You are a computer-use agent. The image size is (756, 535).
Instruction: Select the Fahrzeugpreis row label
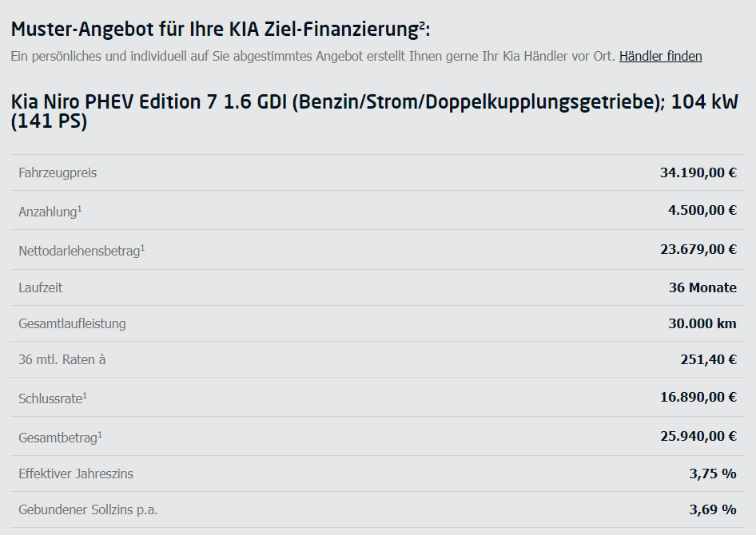click(x=58, y=172)
